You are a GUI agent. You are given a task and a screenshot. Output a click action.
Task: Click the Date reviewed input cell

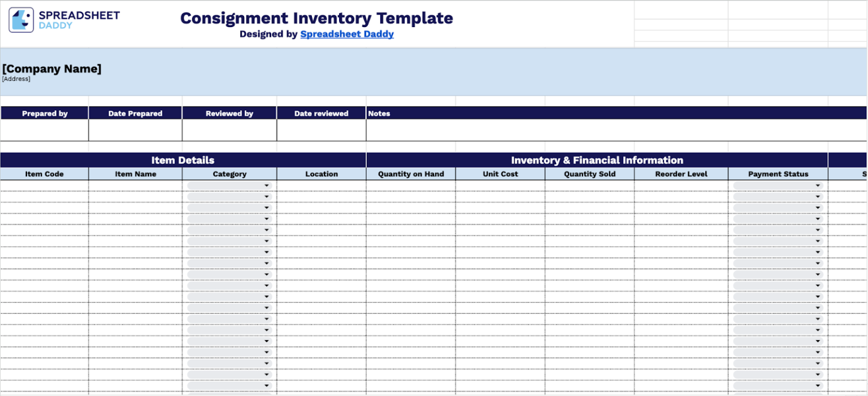321,129
